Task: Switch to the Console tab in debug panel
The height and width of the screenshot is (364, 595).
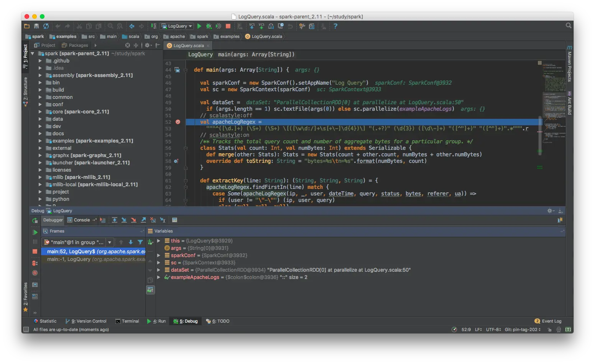Action: 81,220
